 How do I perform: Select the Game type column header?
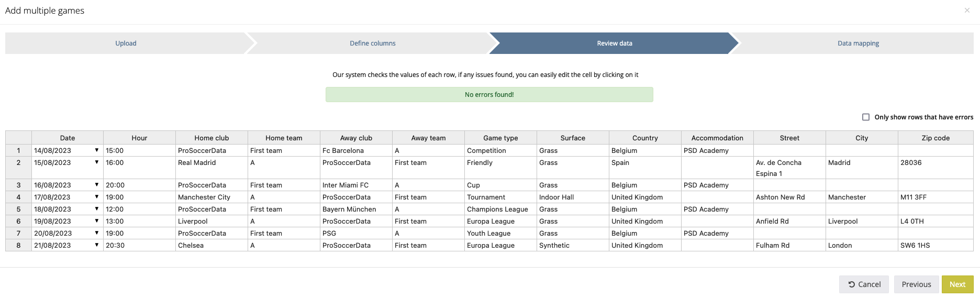click(500, 138)
